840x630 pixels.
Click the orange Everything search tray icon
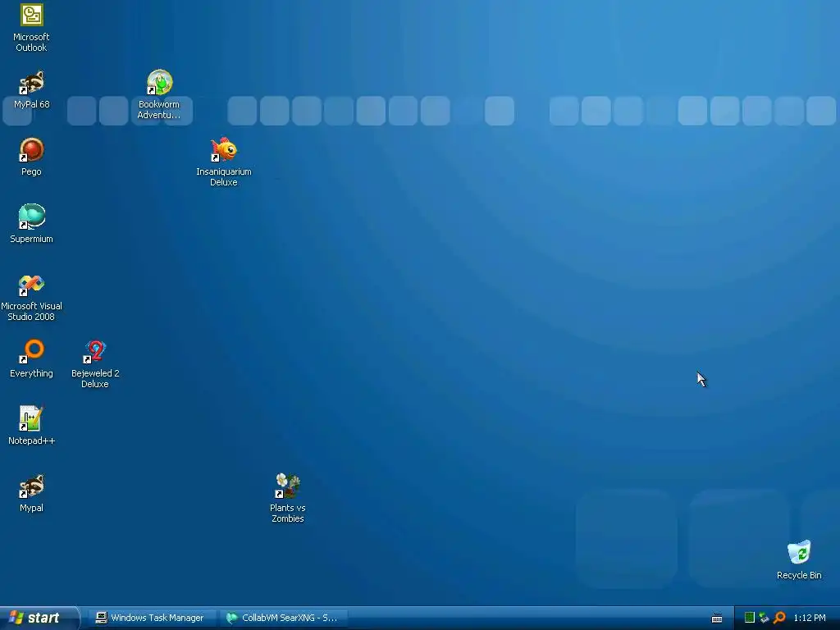click(779, 618)
